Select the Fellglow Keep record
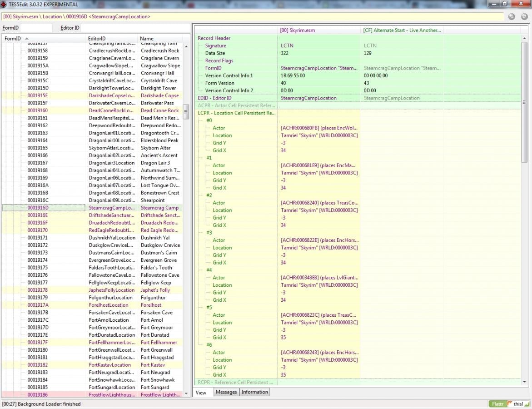The height and width of the screenshot is (409, 532). [x=92, y=283]
